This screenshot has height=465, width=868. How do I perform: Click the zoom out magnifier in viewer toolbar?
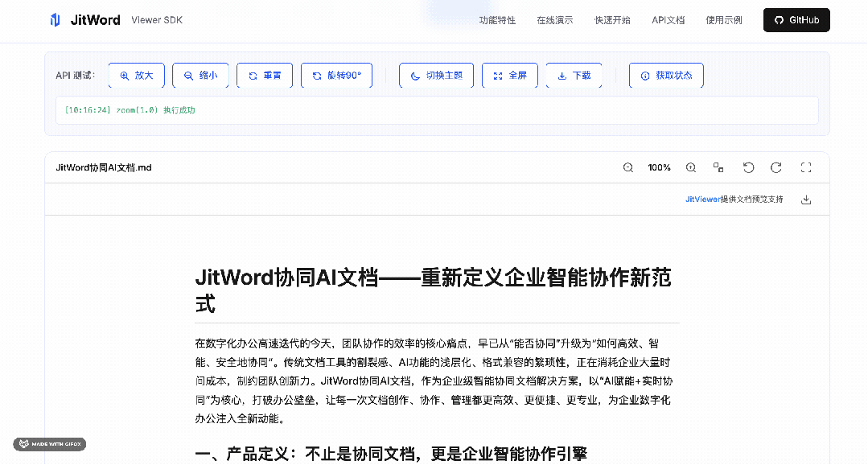[x=628, y=167]
